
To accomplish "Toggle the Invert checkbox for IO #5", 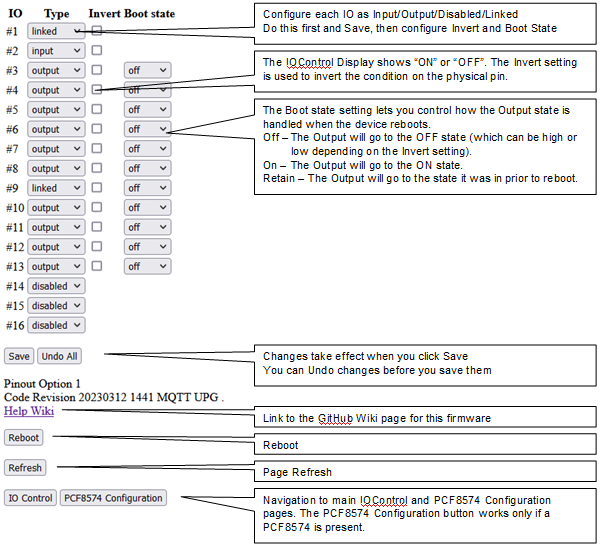I will click(x=97, y=109).
